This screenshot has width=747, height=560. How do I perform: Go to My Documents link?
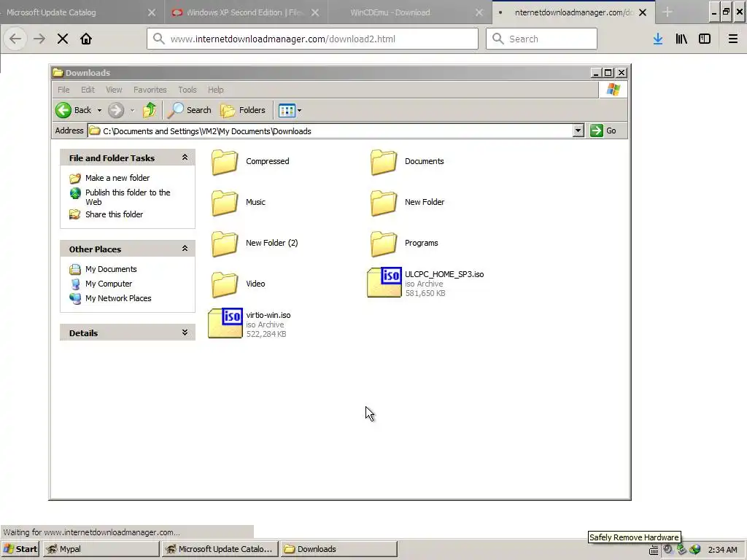point(111,270)
